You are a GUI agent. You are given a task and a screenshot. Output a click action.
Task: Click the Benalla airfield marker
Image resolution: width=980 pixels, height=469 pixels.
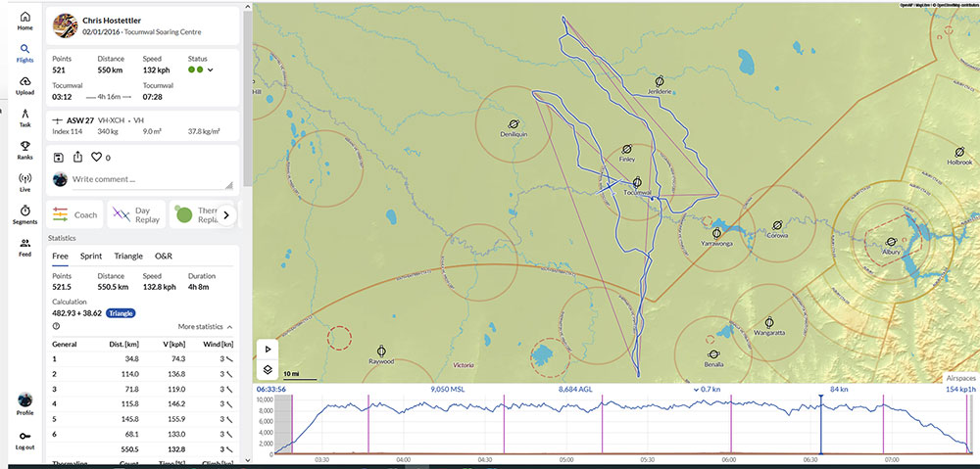click(x=714, y=353)
